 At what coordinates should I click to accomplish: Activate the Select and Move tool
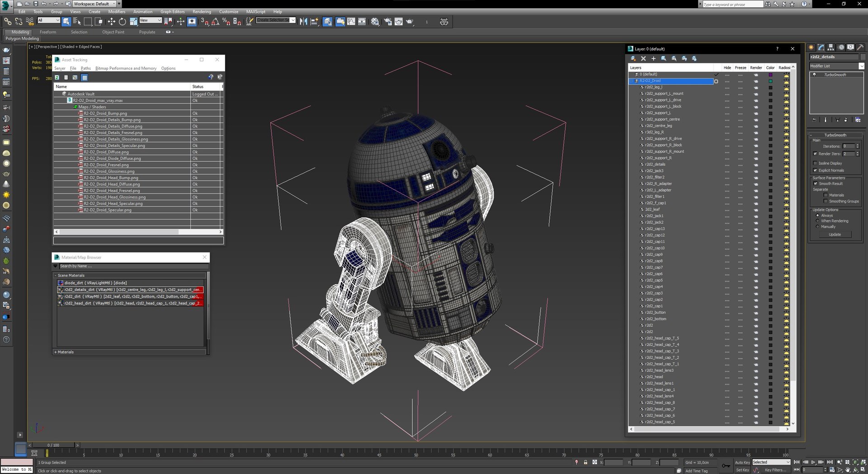(111, 21)
